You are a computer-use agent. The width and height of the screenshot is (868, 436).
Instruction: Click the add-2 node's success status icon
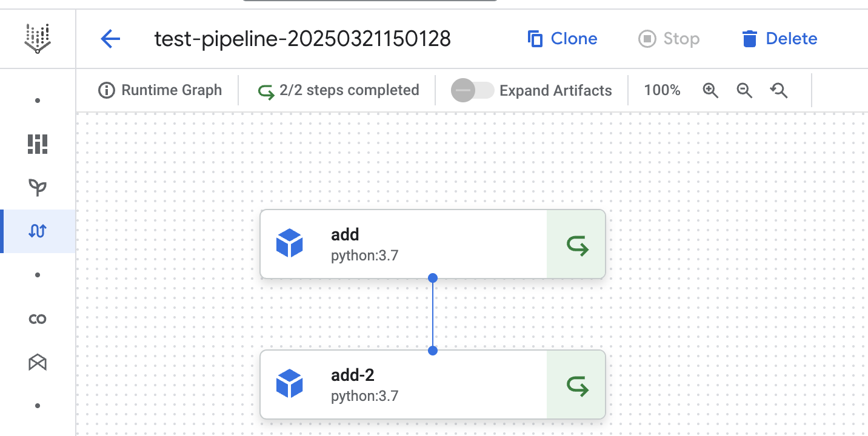pyautogui.click(x=577, y=386)
